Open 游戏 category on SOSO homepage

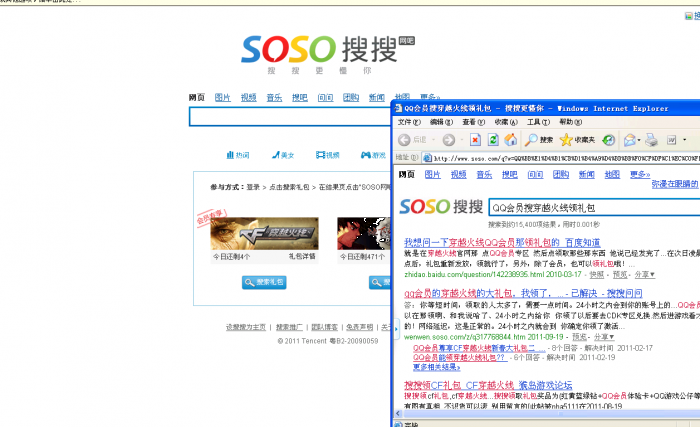coord(373,155)
